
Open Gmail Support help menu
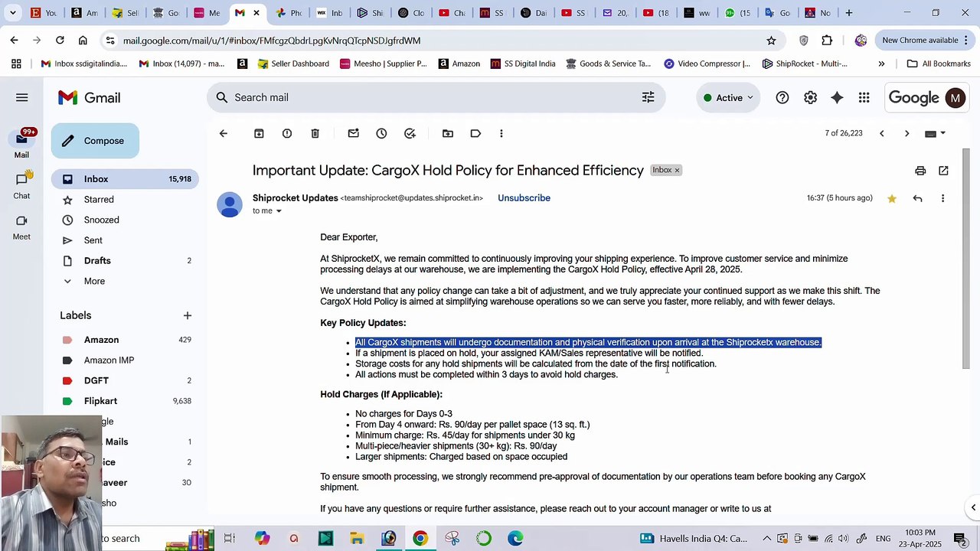pos(782,97)
